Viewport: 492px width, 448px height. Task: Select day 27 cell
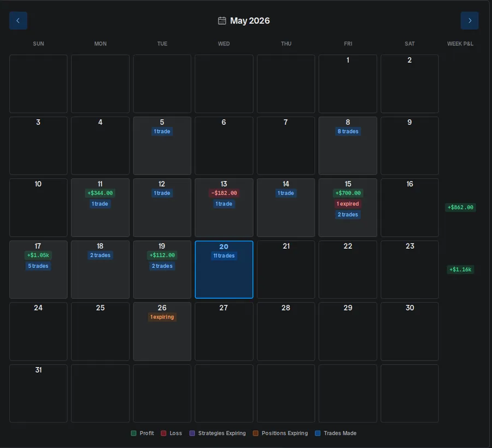[224, 331]
